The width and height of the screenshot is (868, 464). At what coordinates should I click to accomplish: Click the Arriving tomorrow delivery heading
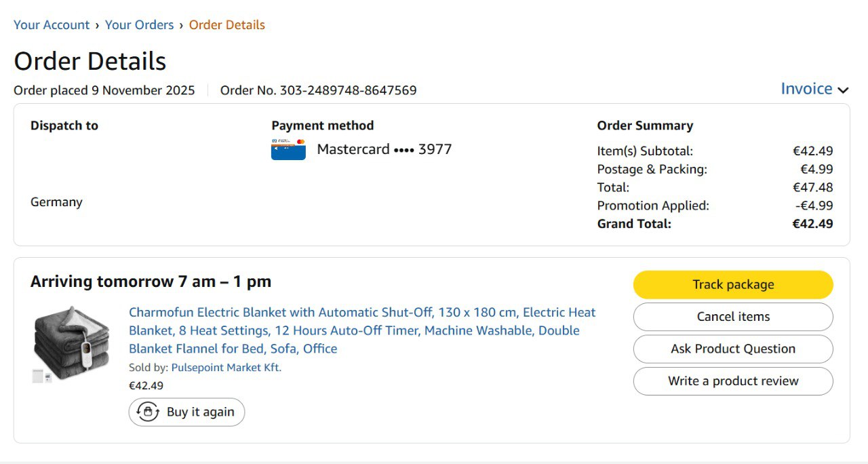click(151, 282)
